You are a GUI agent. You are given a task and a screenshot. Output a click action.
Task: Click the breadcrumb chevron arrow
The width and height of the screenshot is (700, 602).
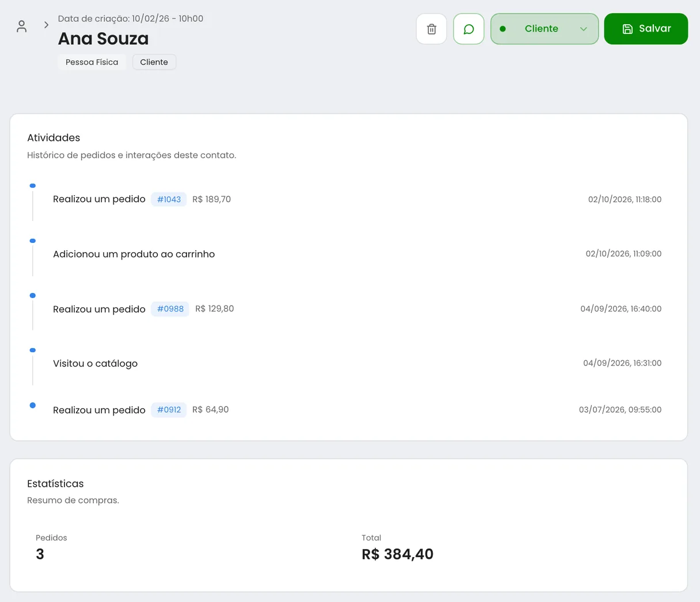tap(47, 25)
